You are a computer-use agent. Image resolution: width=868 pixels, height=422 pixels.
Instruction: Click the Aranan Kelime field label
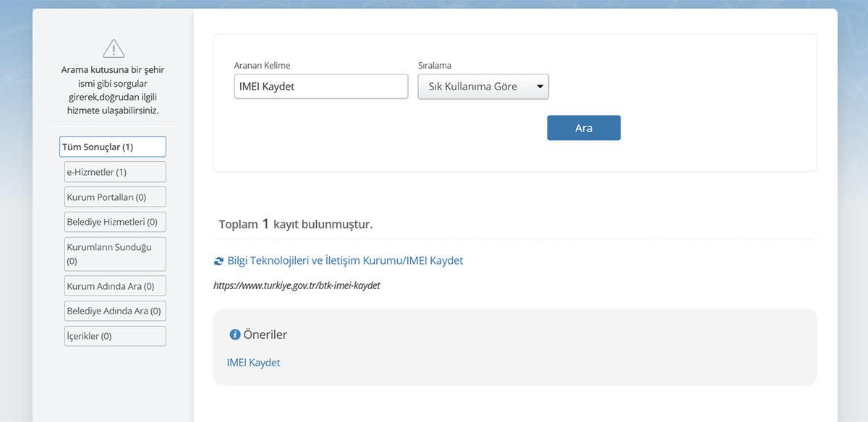tap(262, 66)
